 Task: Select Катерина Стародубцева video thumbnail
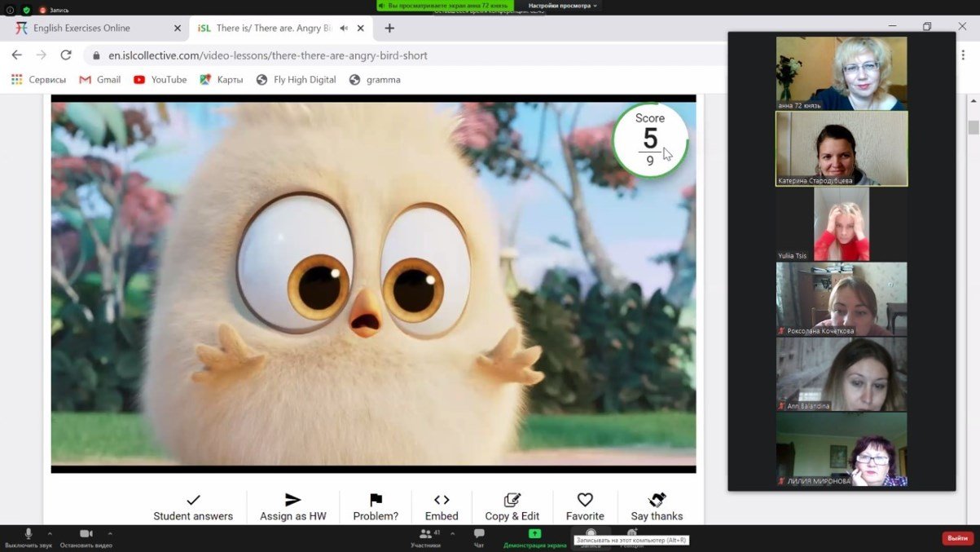click(x=842, y=148)
